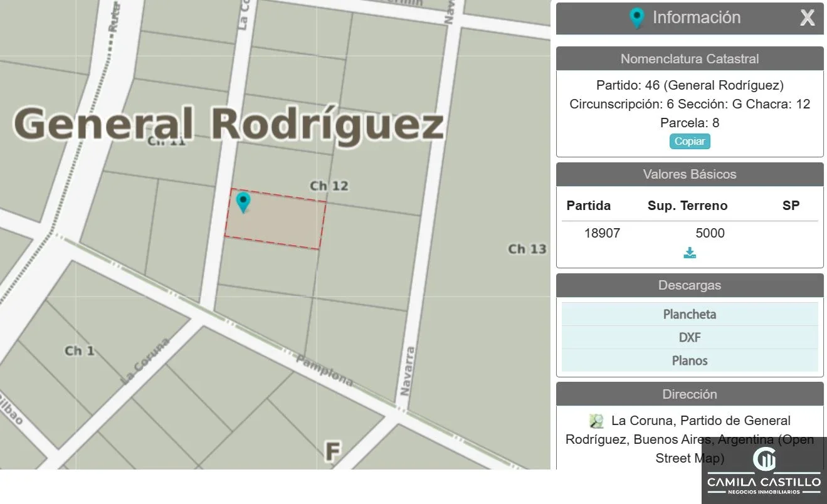Click the Partido: 46 (General Rodríguez) line
Viewport: 827px width, 504px height.
coord(690,85)
